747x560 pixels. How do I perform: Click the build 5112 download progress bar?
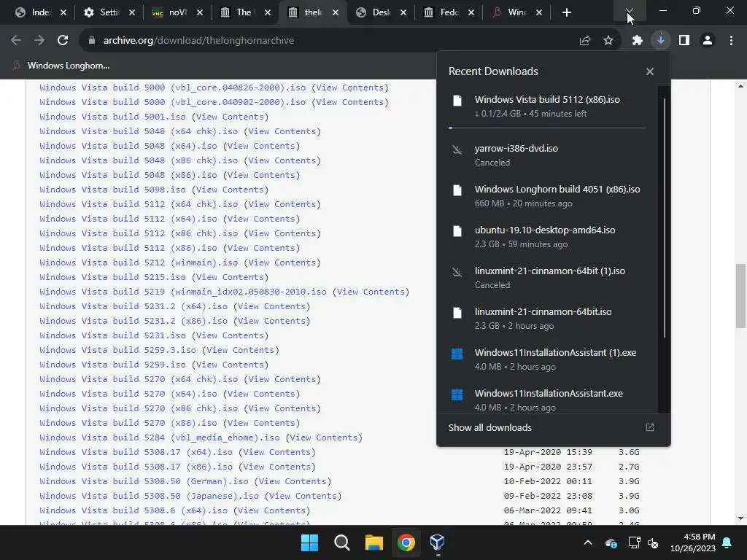(547, 128)
